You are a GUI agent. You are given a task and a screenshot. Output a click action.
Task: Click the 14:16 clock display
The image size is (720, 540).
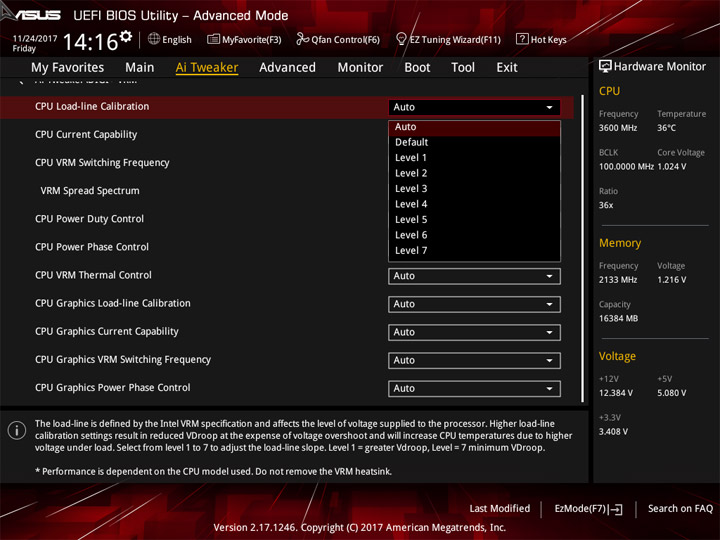90,42
